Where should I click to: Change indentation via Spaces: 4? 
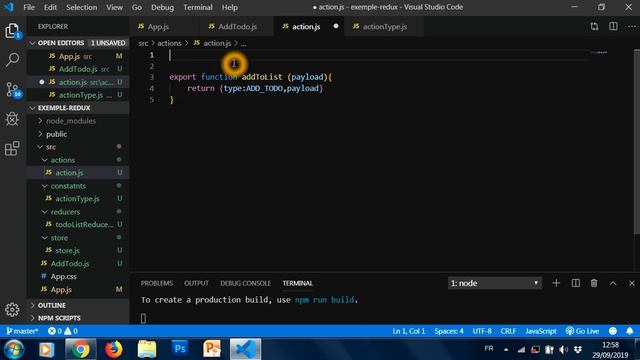pos(449,331)
